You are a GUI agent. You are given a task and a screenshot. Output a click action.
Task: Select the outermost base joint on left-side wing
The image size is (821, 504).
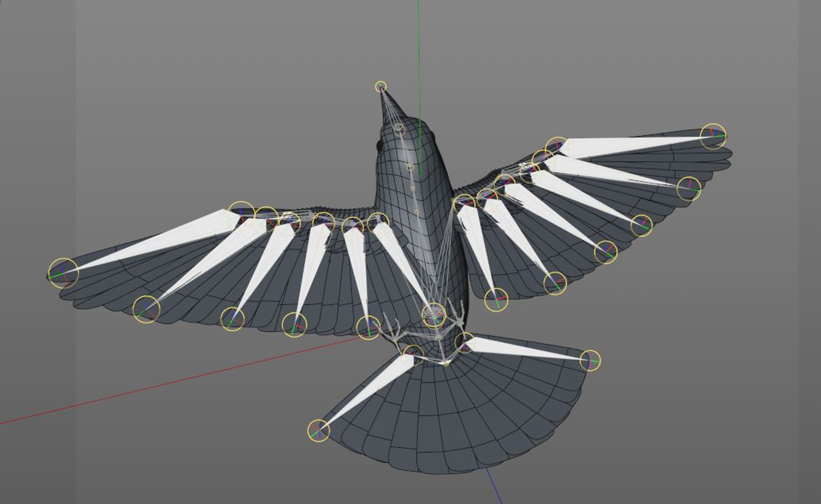[x=241, y=215]
